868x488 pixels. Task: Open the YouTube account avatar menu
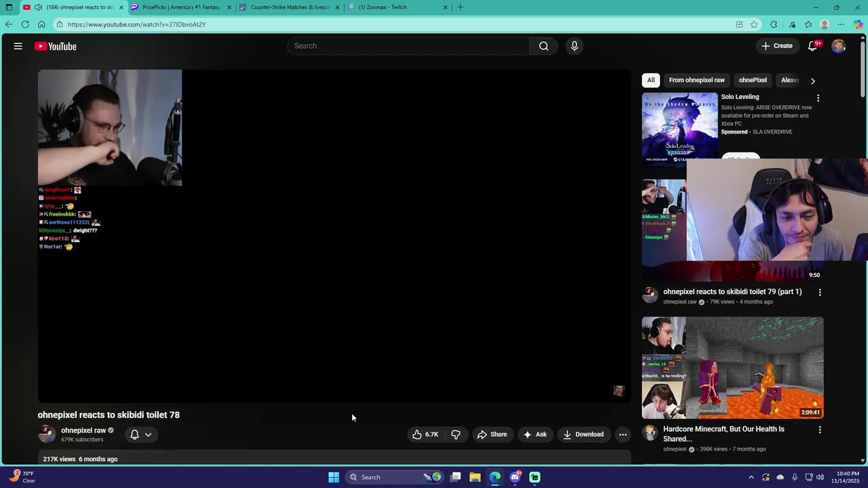839,46
